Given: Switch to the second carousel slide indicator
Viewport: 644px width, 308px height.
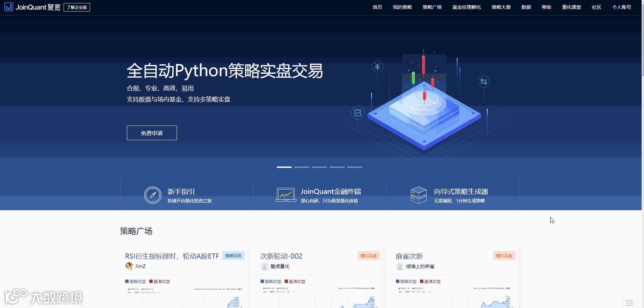Looking at the screenshot, I should (x=302, y=167).
